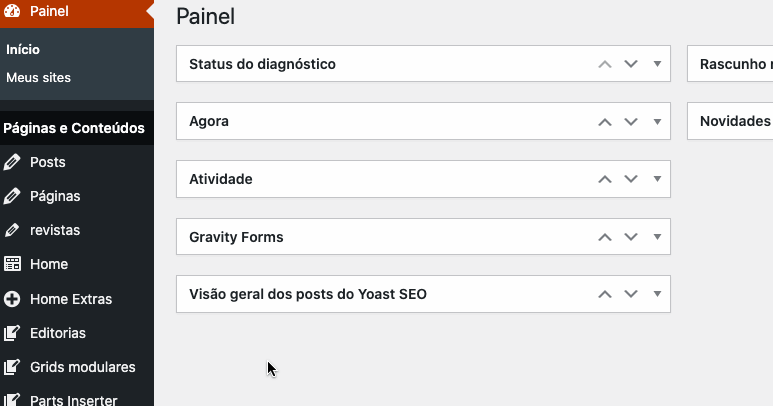Move the Agora widget down

tap(631, 121)
